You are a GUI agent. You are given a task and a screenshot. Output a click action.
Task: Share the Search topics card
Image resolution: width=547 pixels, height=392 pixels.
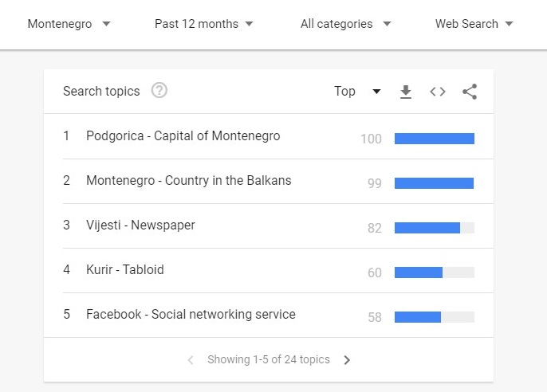click(x=470, y=92)
